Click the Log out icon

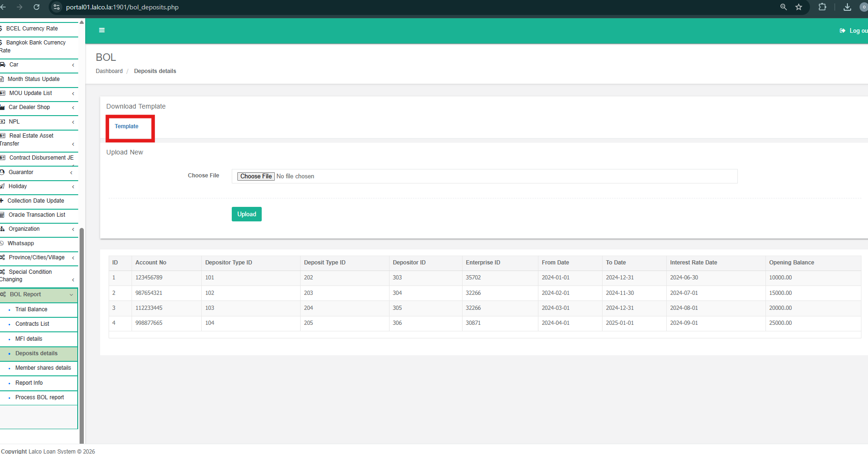click(842, 31)
